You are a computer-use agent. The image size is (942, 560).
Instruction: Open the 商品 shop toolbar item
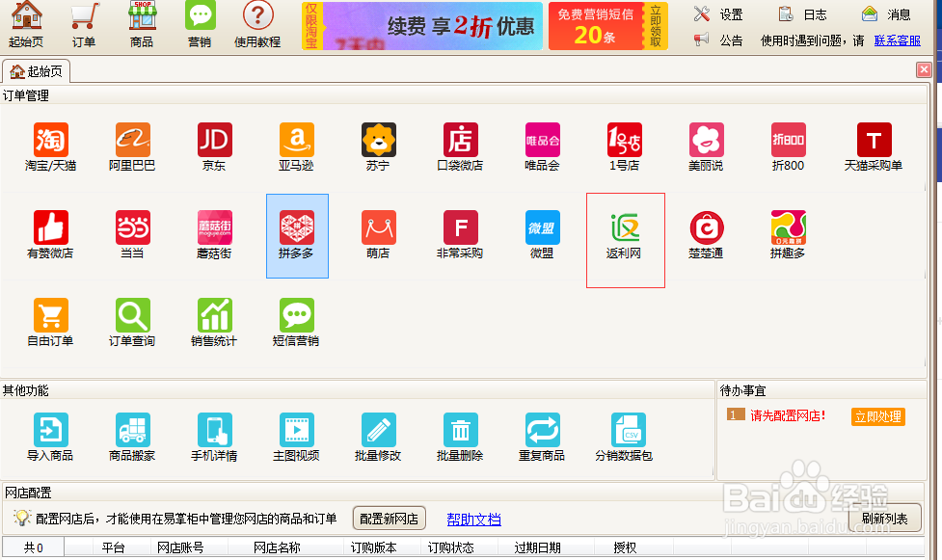click(142, 25)
